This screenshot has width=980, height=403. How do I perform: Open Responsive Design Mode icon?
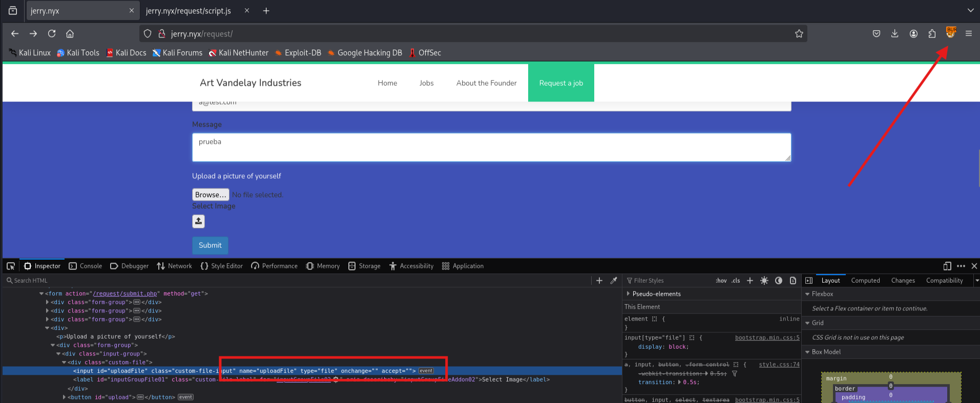tap(947, 266)
